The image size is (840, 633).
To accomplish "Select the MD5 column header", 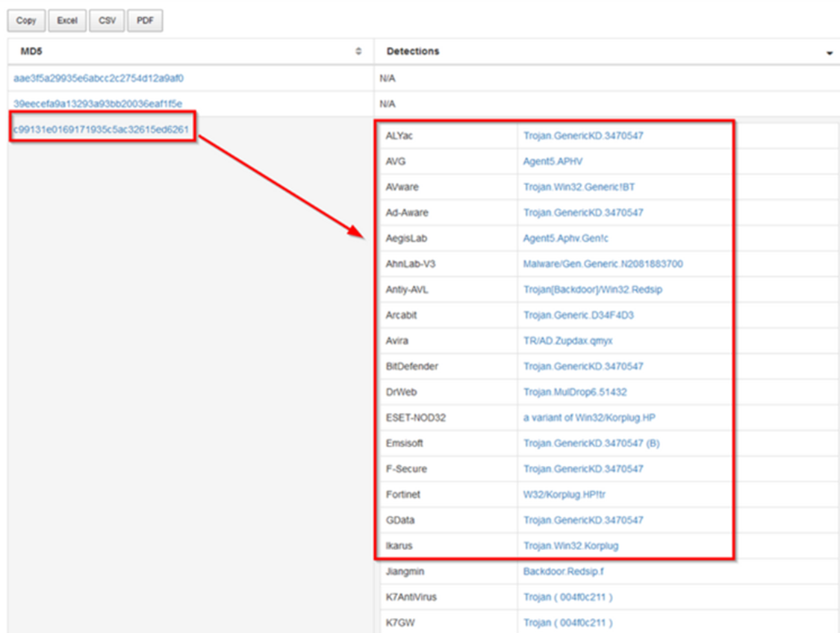I will pos(190,52).
